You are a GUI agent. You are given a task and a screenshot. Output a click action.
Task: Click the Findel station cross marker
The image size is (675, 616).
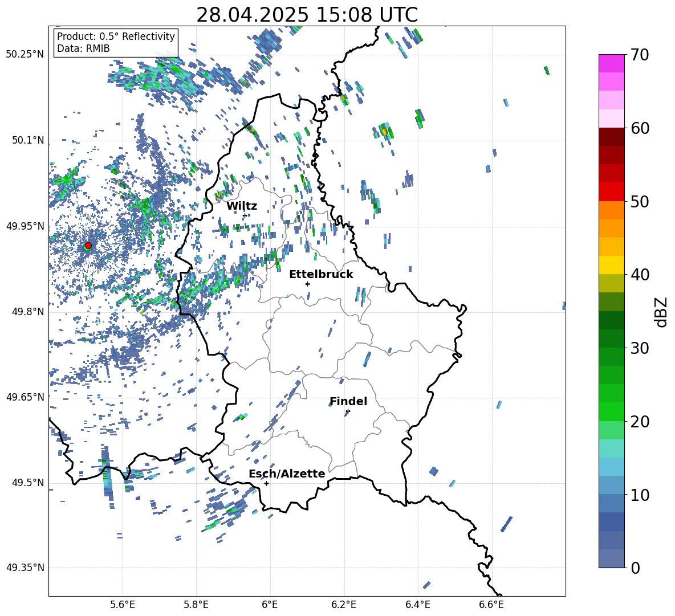348,411
